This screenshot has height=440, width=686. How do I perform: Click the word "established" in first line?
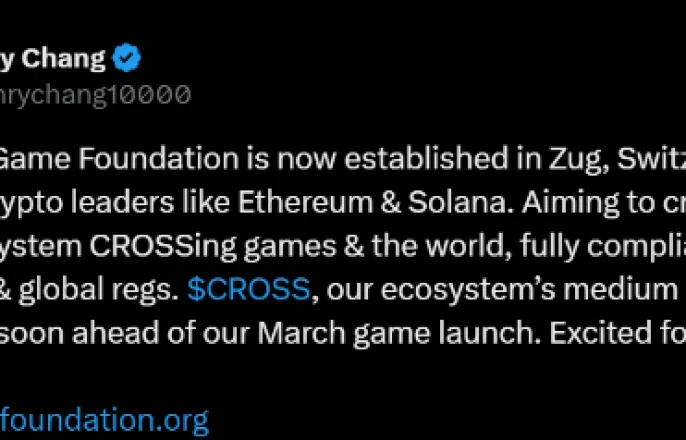click(x=426, y=159)
